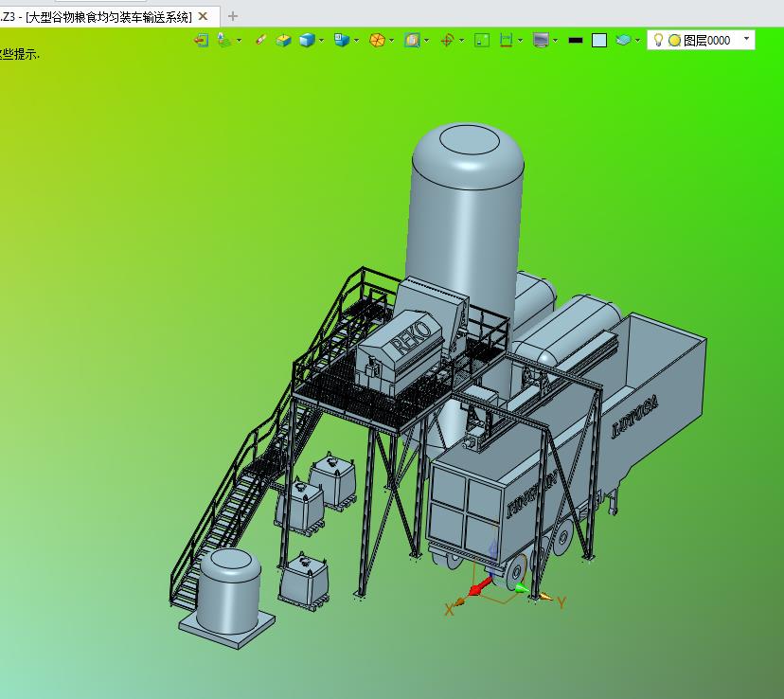784x699 pixels.
Task: Click the green axis cone of triad
Action: pos(522,588)
